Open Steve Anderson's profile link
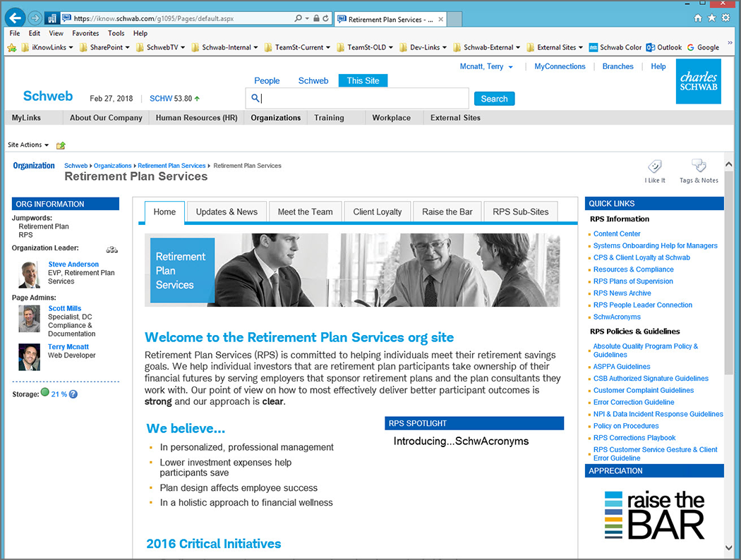 point(73,264)
